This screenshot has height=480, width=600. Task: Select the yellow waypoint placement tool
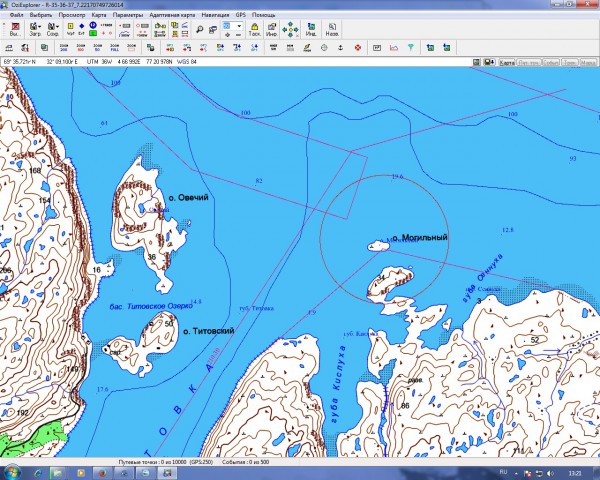71,26
